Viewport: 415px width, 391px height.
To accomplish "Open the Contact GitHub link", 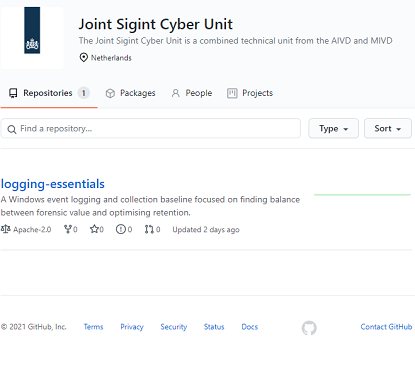I will [x=386, y=327].
